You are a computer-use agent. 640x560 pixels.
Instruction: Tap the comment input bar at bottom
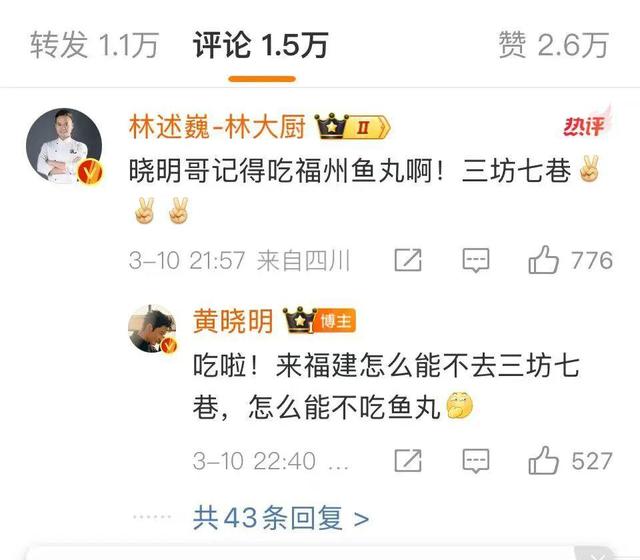click(320, 553)
